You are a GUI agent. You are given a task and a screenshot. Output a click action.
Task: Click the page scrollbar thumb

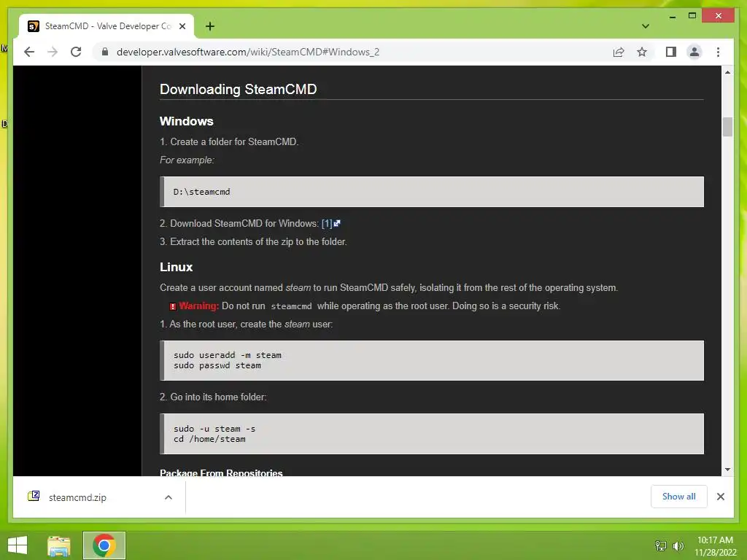[x=727, y=127]
